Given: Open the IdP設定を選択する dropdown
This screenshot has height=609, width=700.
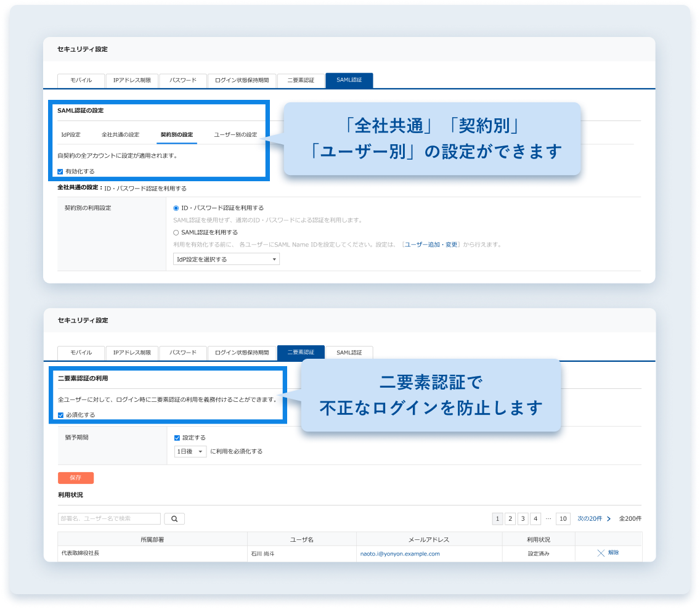Looking at the screenshot, I should (x=226, y=260).
